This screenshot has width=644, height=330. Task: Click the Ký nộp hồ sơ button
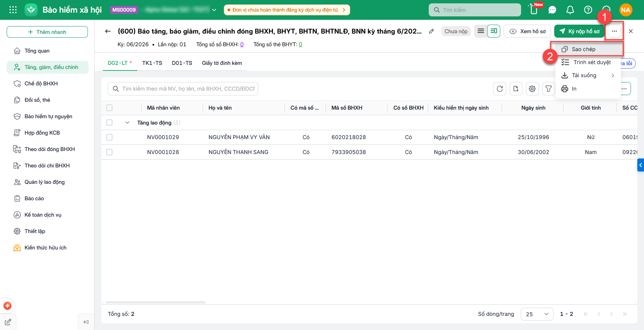(x=579, y=31)
